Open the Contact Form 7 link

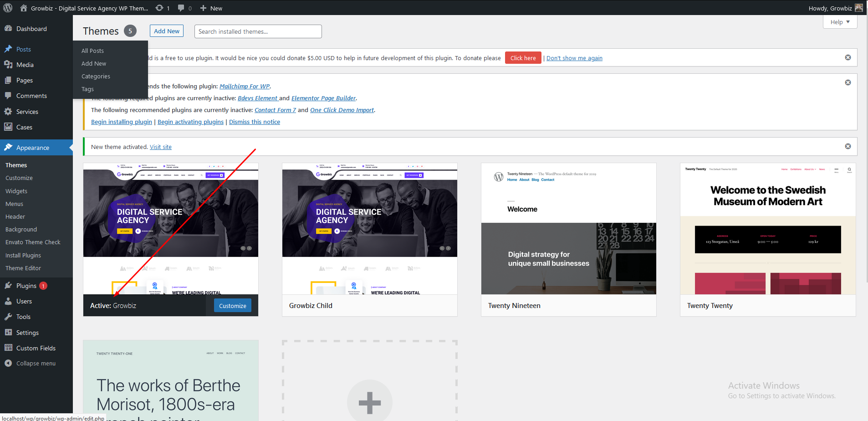tap(275, 110)
